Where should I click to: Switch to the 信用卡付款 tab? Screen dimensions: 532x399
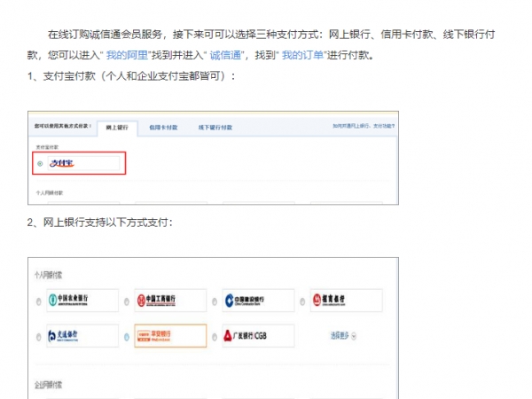(163, 128)
